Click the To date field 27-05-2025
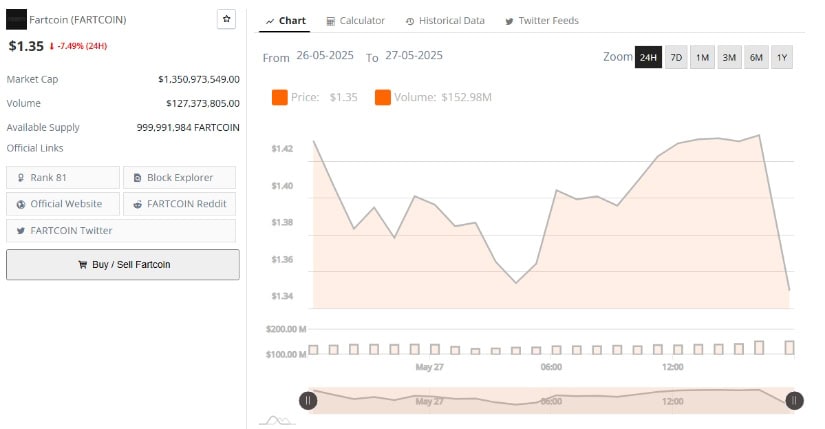The image size is (825, 429). pos(414,55)
